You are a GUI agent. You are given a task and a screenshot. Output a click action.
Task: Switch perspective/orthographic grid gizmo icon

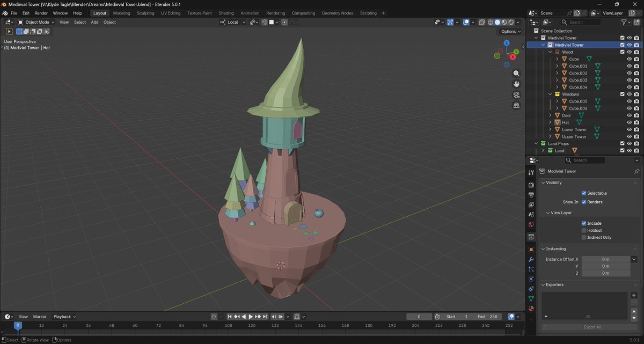516,106
